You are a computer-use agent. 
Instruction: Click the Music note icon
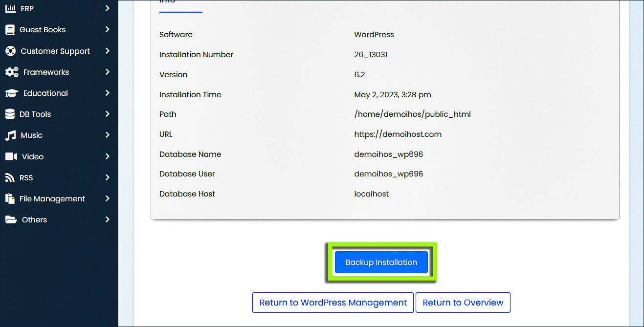pyautogui.click(x=10, y=135)
